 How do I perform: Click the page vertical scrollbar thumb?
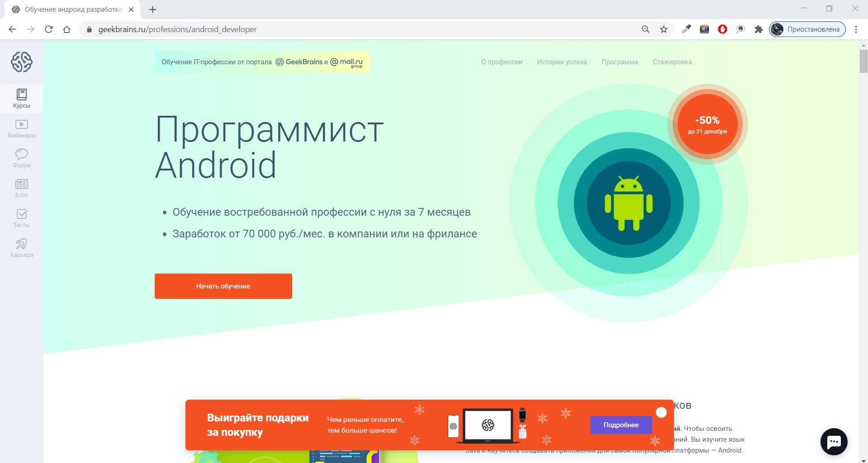863,61
